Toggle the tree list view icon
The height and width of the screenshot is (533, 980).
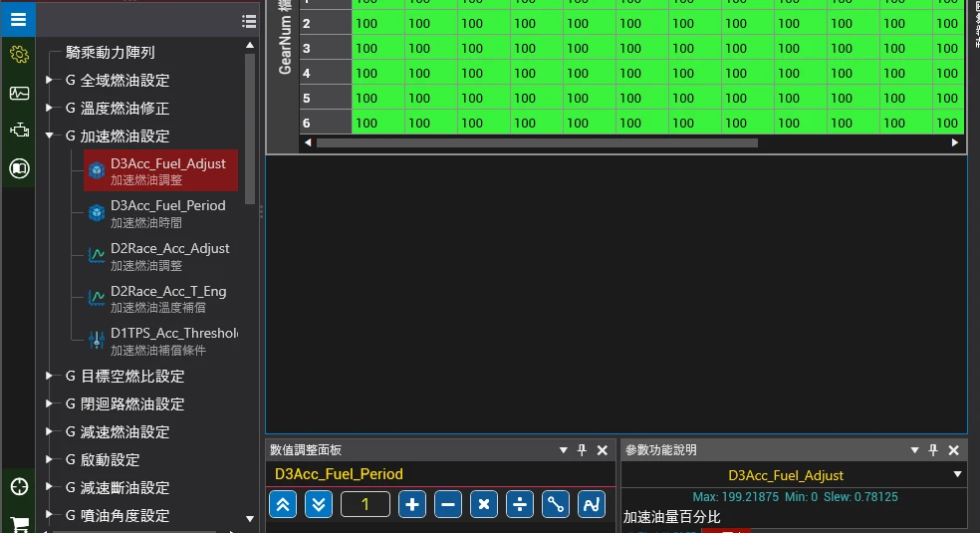click(249, 21)
